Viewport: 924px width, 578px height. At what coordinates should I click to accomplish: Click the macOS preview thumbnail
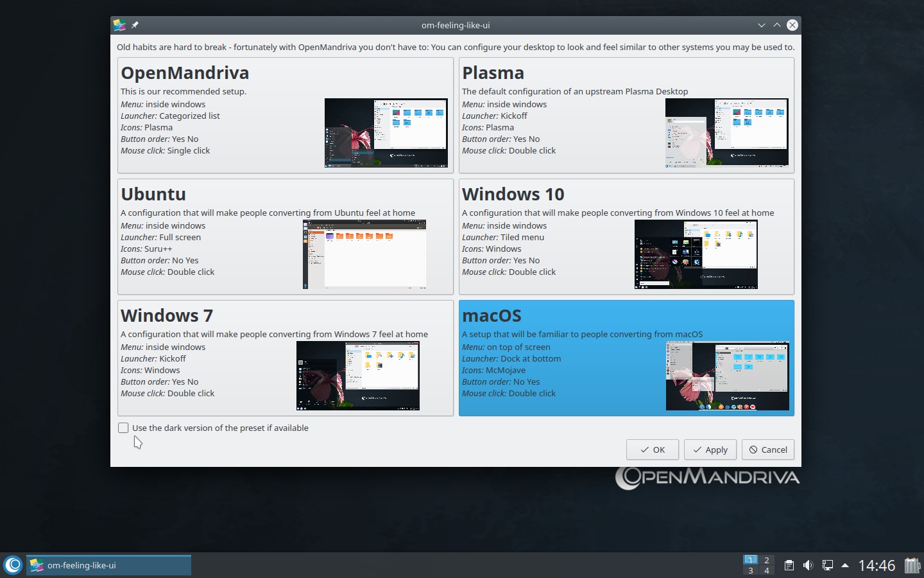tap(728, 376)
